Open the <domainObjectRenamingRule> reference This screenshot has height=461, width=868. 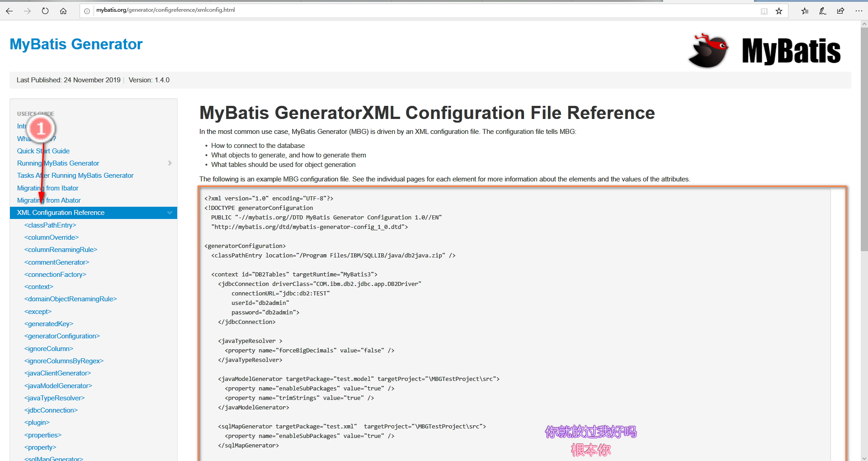point(71,299)
